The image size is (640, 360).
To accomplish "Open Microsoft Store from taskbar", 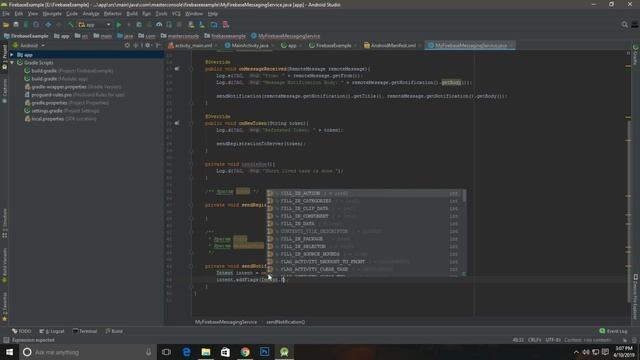I will pyautogui.click(x=225, y=352).
